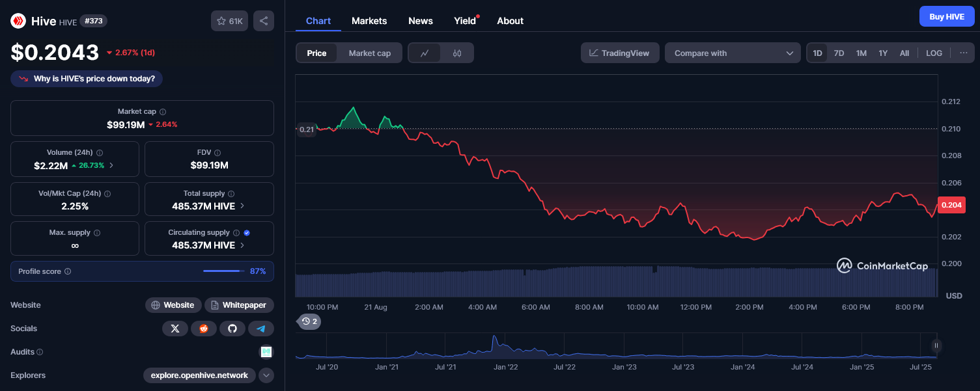This screenshot has height=391, width=980.
Task: Open Hive's GitHub repository link
Action: [x=232, y=329]
